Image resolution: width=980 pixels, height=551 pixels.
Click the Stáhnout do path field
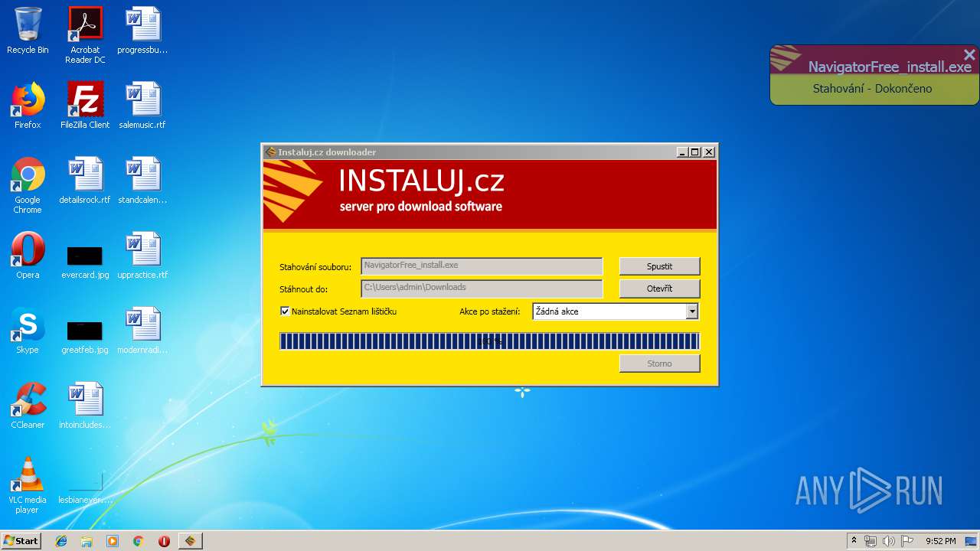(482, 288)
